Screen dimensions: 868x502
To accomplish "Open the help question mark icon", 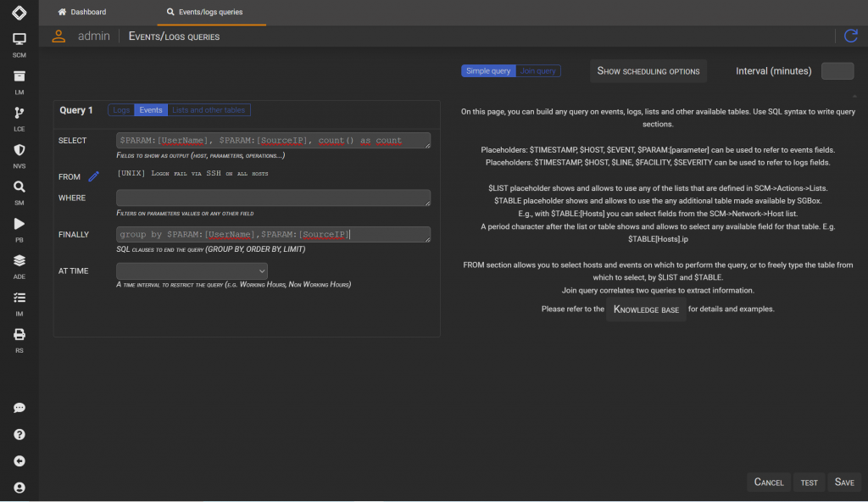I will click(x=19, y=434).
